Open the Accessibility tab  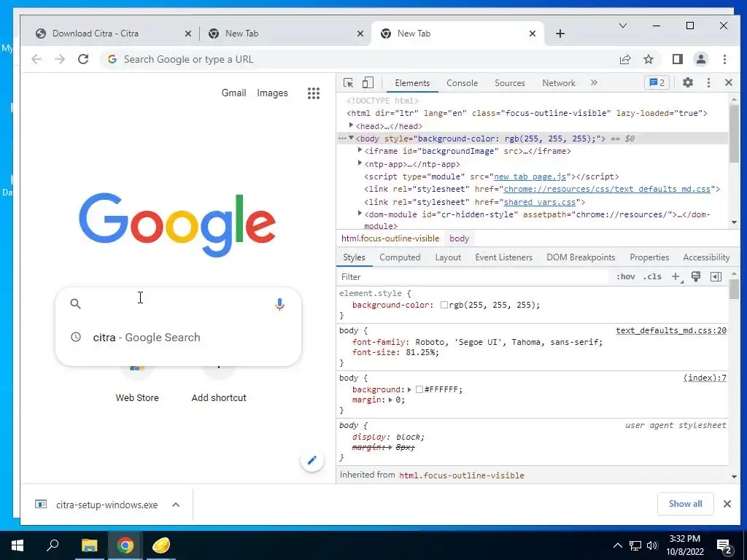click(x=706, y=257)
